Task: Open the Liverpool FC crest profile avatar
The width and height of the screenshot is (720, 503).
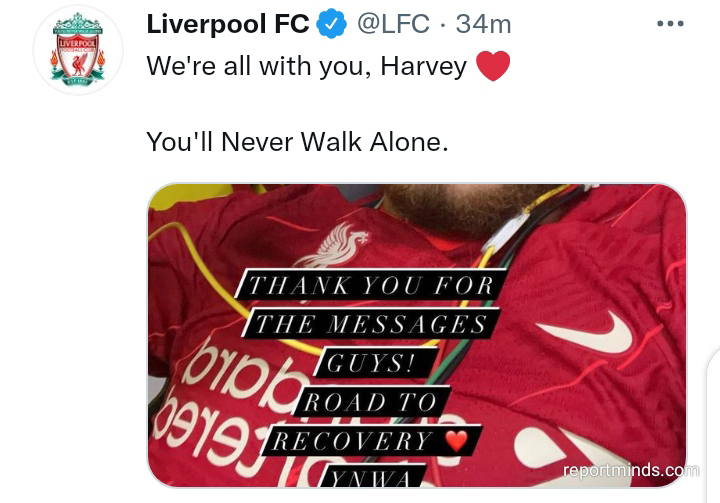Action: [x=78, y=50]
